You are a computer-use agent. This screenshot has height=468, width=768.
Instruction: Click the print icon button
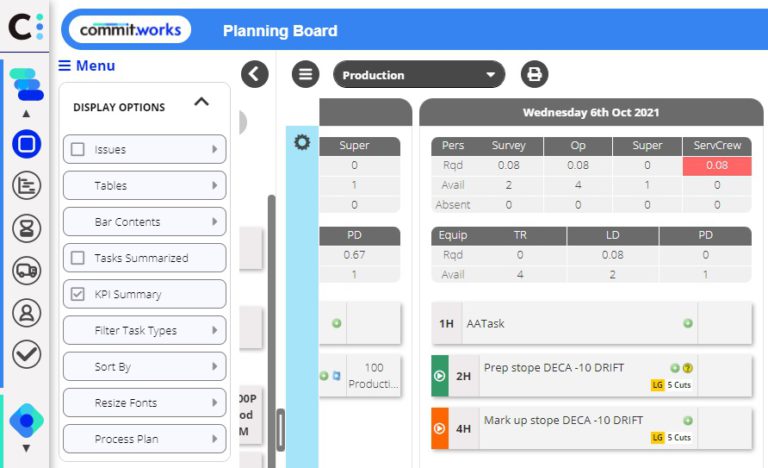click(x=534, y=74)
